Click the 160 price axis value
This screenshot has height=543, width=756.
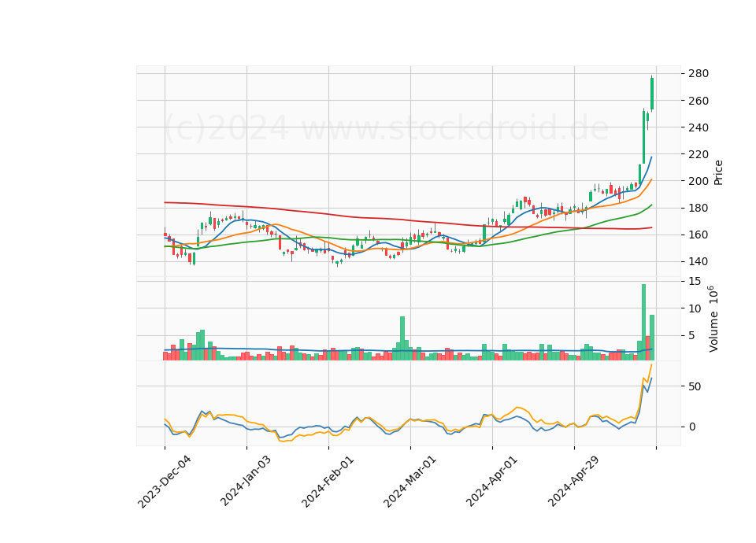(699, 235)
